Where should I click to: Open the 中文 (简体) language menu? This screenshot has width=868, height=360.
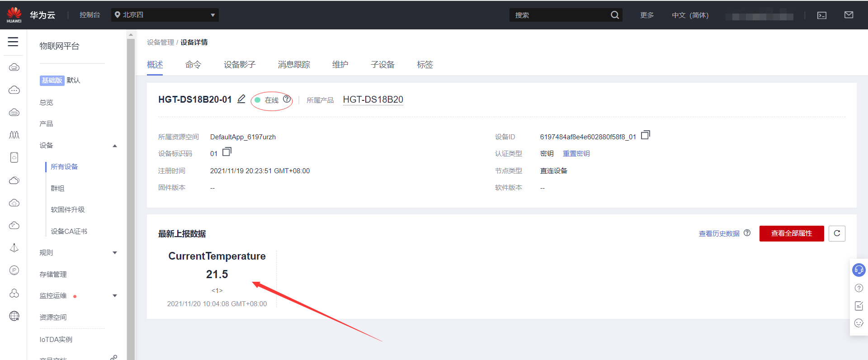click(x=690, y=15)
